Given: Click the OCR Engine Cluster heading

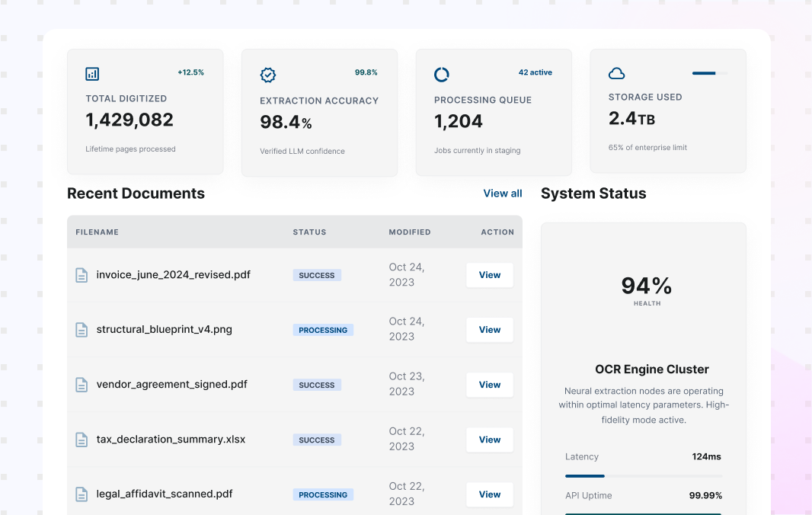Looking at the screenshot, I should 651,369.
